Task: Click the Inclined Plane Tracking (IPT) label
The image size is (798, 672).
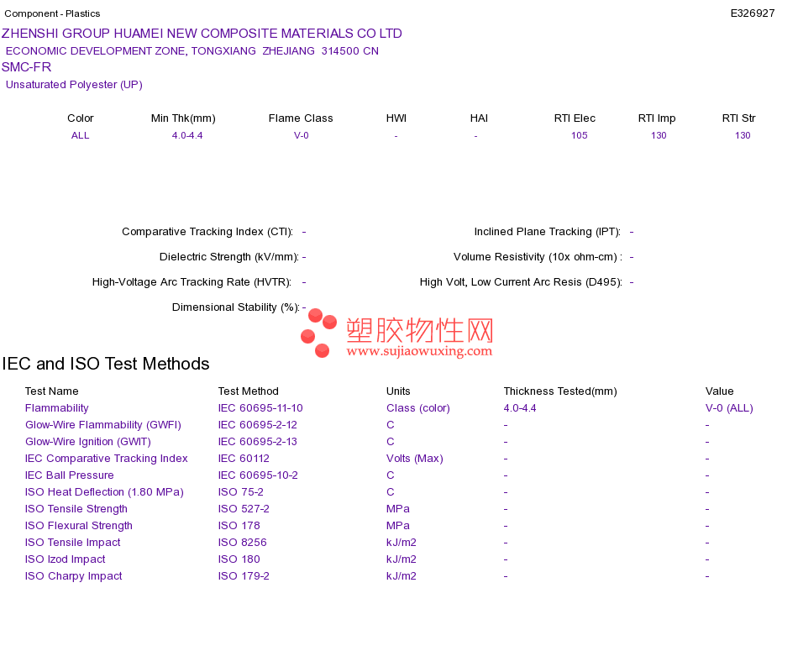Action: (548, 232)
